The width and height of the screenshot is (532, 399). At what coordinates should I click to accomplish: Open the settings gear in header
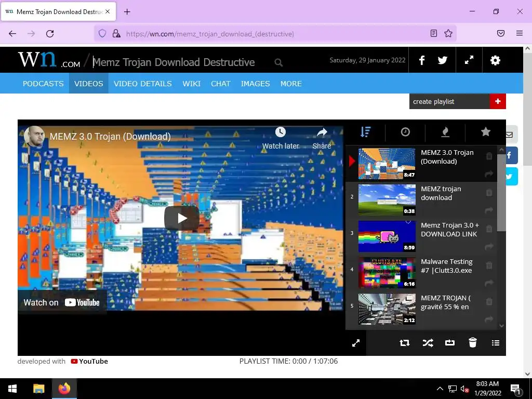click(495, 60)
